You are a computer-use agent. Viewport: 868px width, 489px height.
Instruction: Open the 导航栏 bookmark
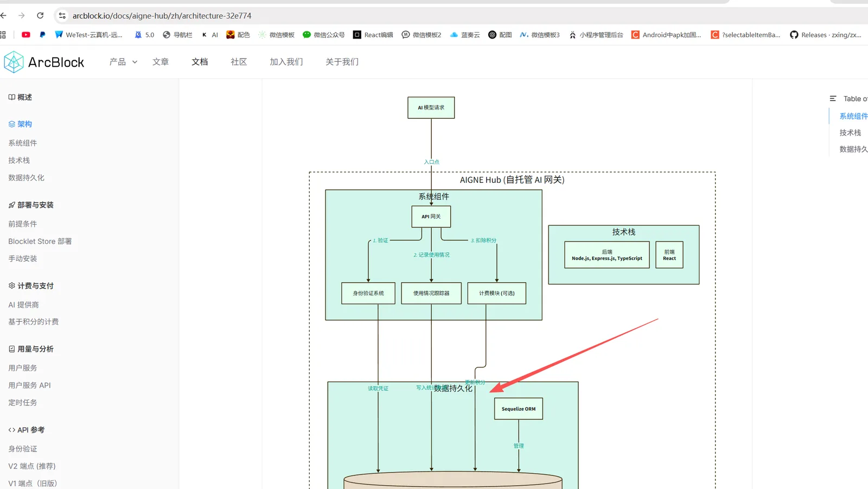pyautogui.click(x=177, y=35)
